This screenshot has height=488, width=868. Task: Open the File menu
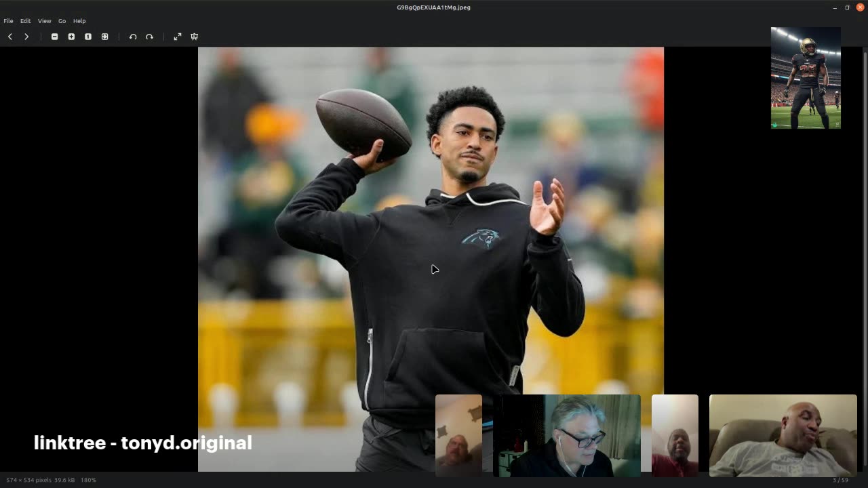pos(8,21)
